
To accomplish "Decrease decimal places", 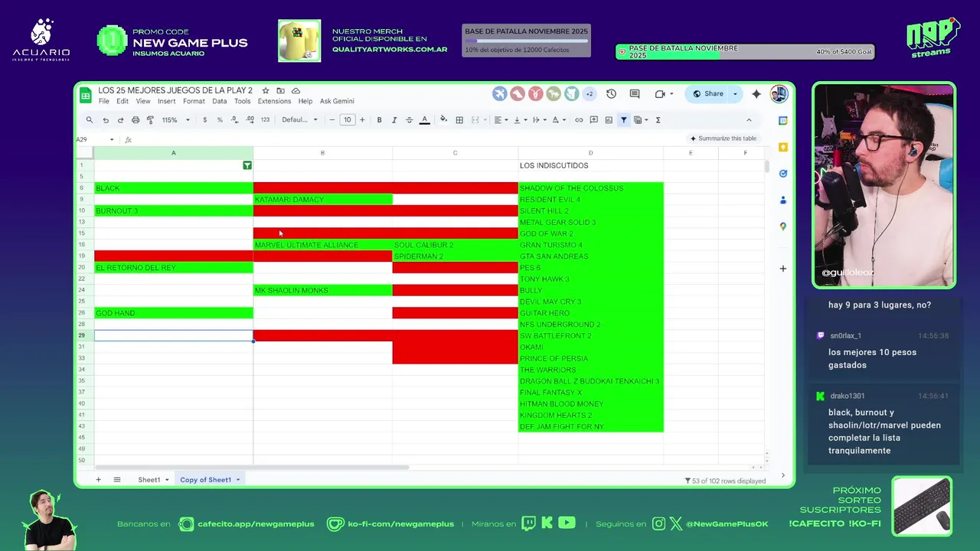I will [234, 120].
